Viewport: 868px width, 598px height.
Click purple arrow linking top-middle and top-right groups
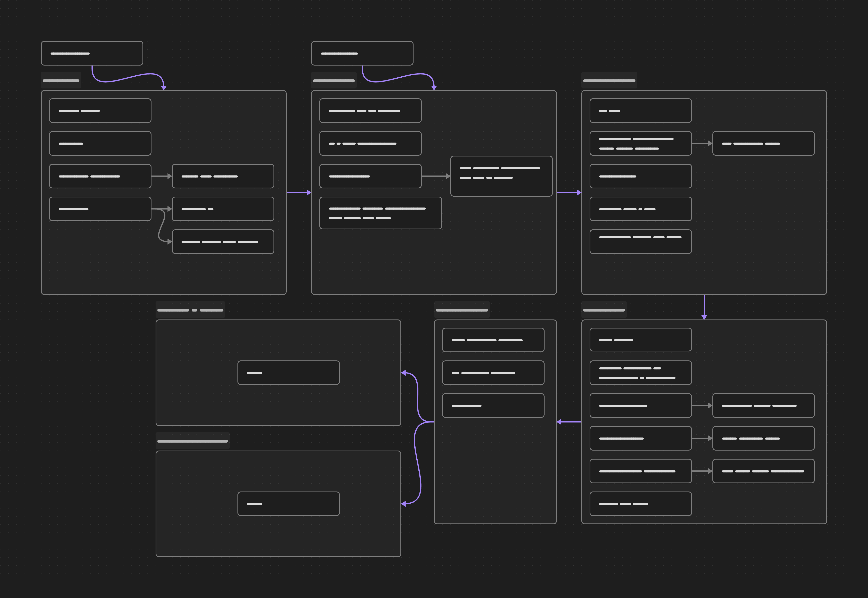coord(568,192)
